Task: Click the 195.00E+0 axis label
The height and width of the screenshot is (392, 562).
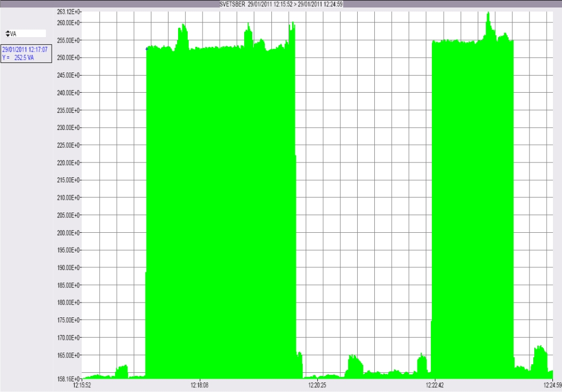Action: (68, 250)
